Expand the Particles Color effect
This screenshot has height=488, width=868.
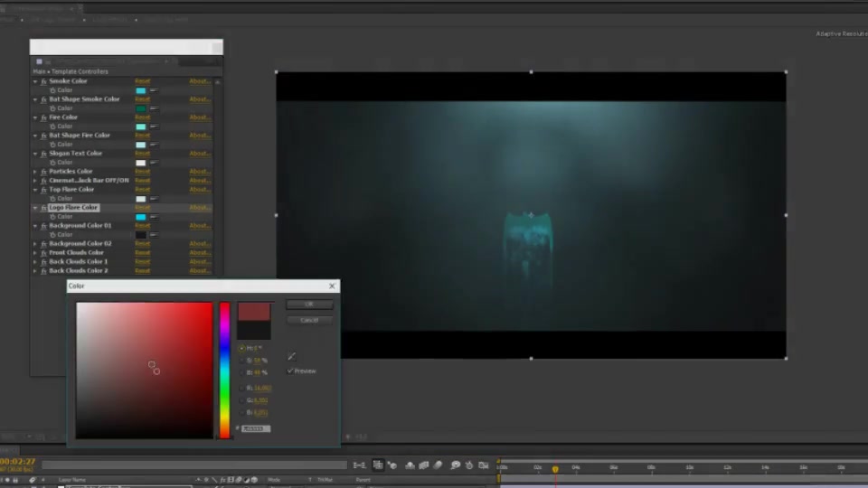pos(35,172)
